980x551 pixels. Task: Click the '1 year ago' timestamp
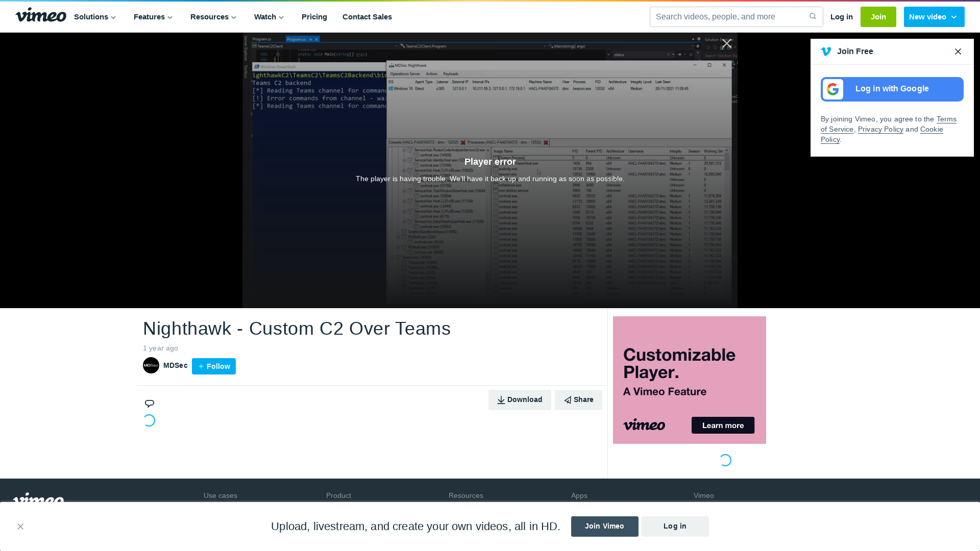pyautogui.click(x=160, y=348)
